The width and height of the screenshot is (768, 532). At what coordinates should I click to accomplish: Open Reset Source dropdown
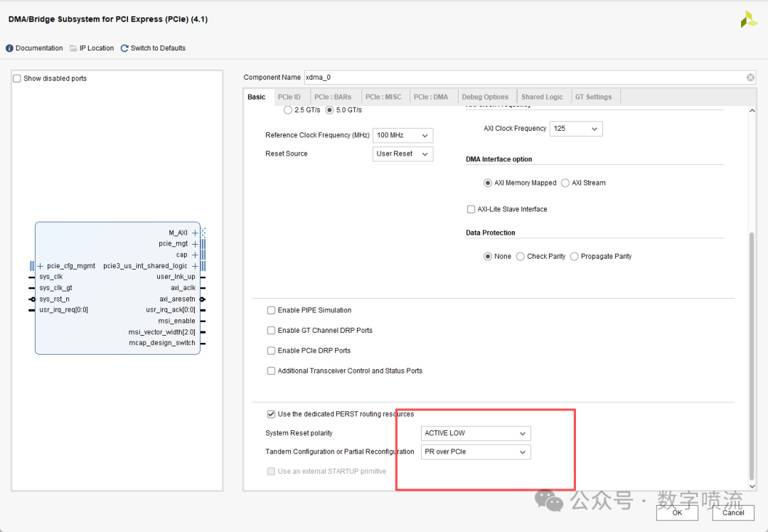pos(402,154)
